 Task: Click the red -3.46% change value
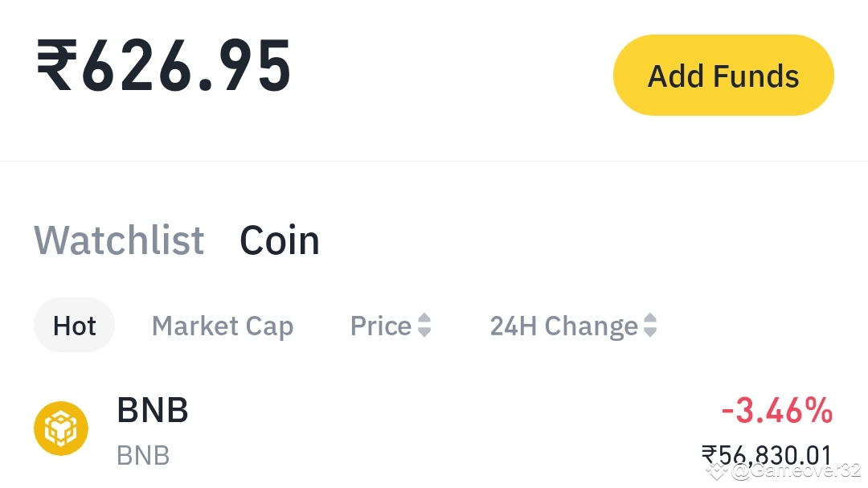pyautogui.click(x=776, y=411)
